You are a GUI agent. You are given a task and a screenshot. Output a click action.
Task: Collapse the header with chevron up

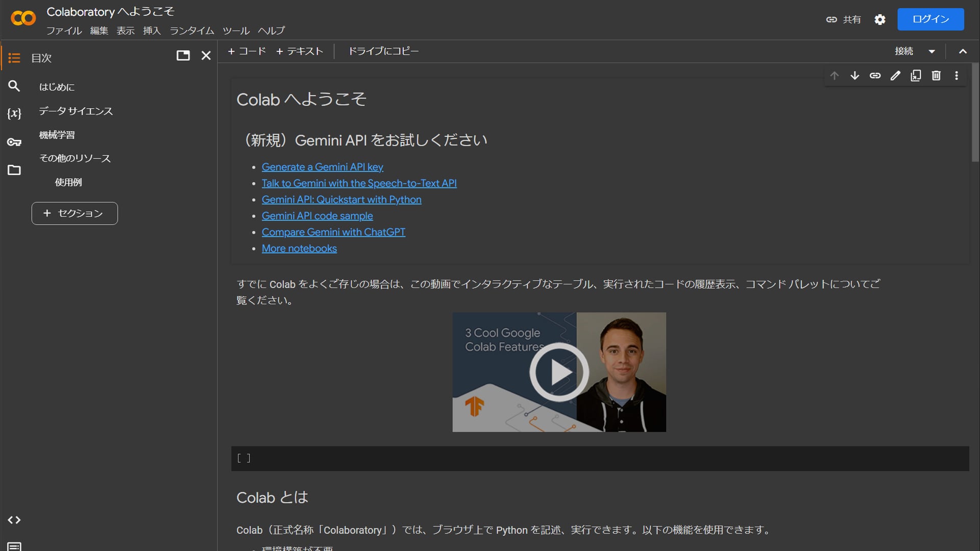(963, 51)
